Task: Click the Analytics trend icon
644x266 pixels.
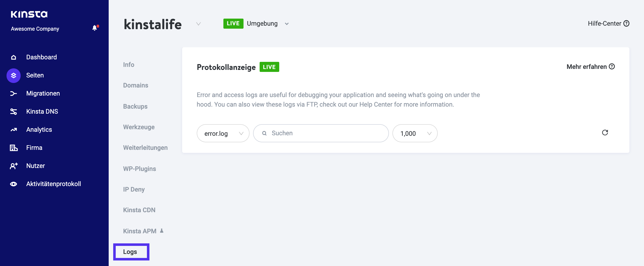Action: point(14,130)
